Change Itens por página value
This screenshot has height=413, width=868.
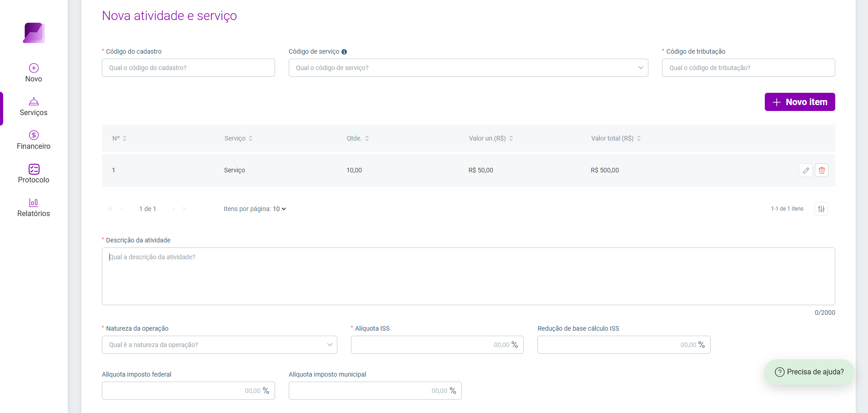(x=279, y=209)
